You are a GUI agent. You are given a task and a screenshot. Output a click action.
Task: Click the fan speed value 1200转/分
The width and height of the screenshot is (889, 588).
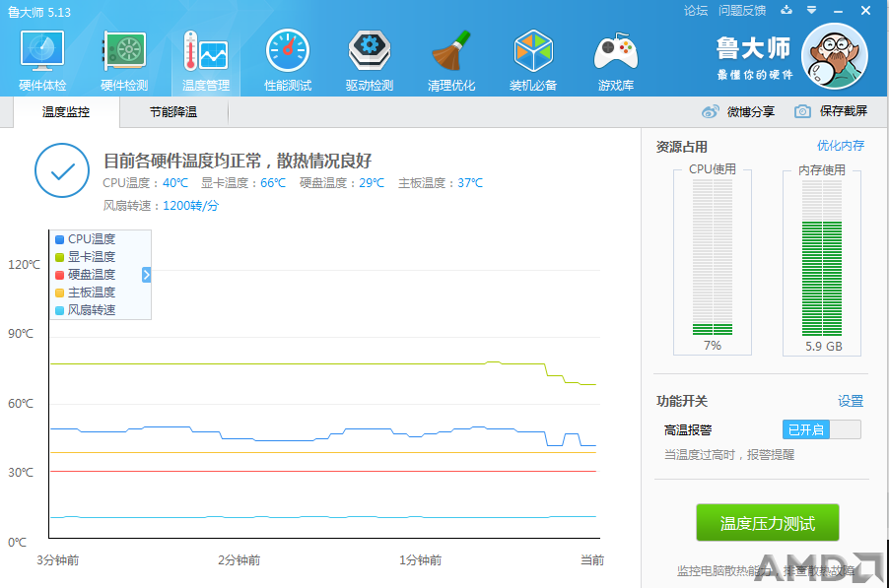tap(190, 206)
